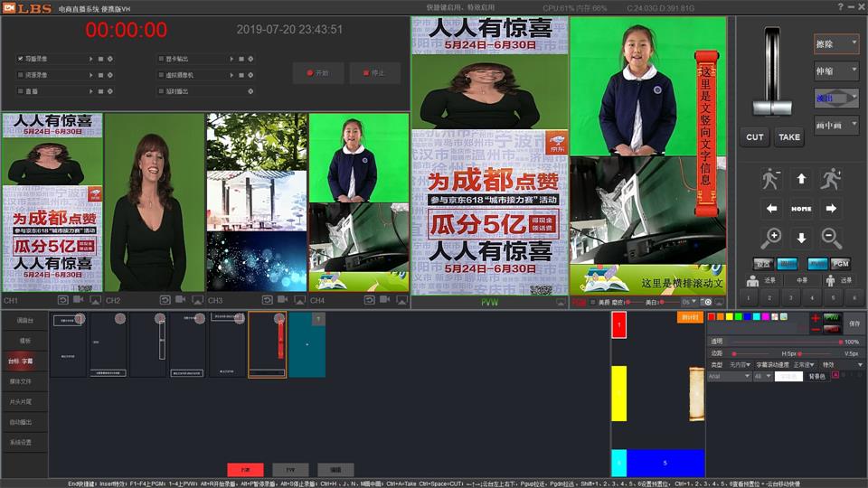Click the zoom out magnifier icon
The width and height of the screenshot is (868, 488).
831,239
